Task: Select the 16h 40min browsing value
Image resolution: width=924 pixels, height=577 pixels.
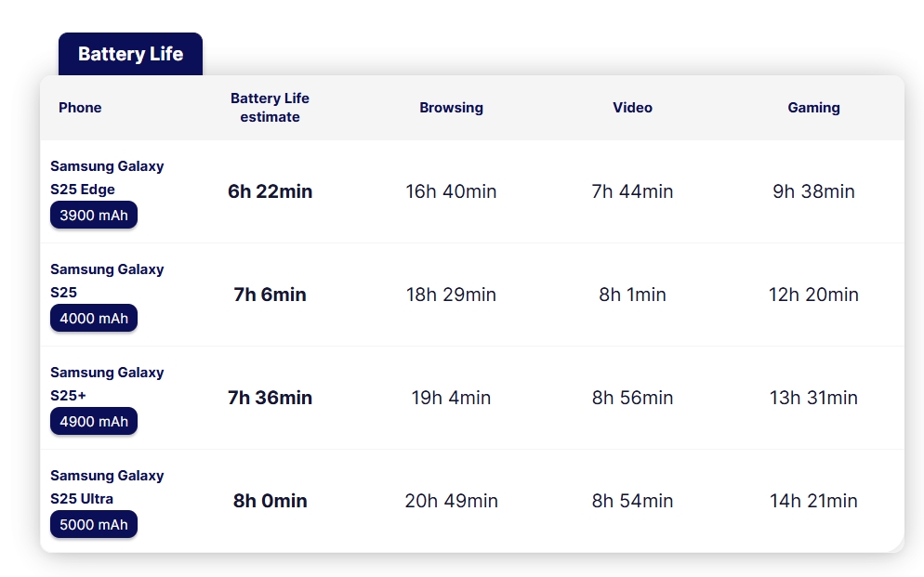Action: click(452, 191)
